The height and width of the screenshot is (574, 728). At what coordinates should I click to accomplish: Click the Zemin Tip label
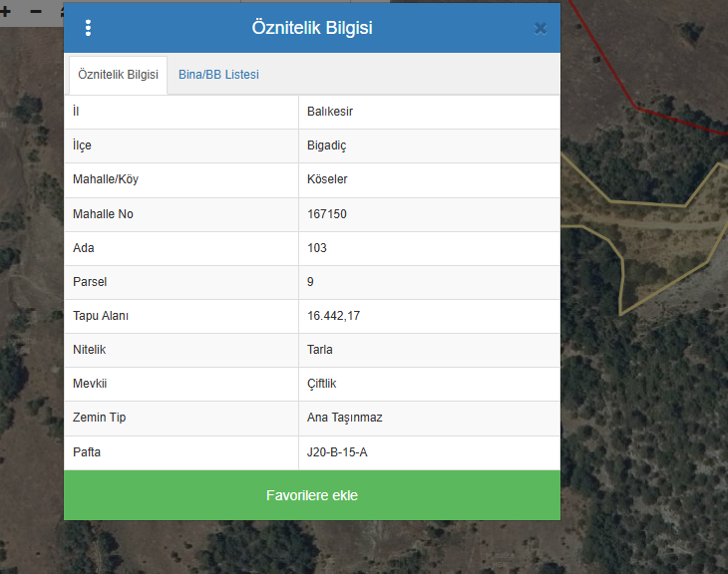pos(100,418)
